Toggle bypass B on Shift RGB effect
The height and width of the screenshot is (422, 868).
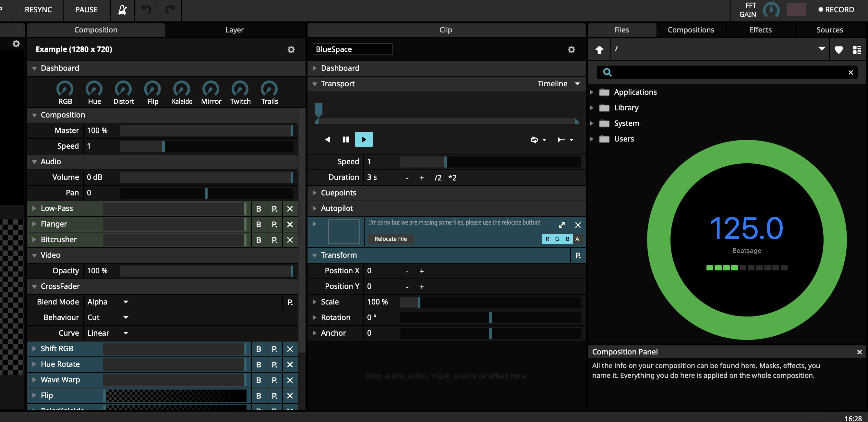(259, 349)
